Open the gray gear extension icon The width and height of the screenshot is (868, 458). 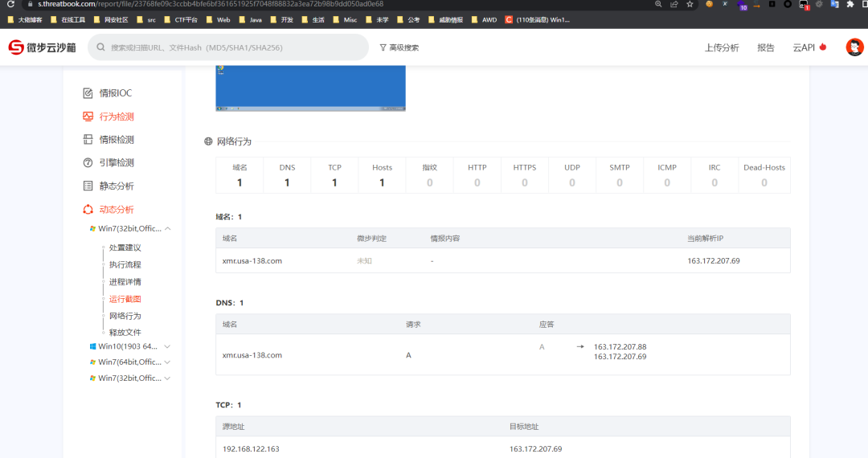(819, 4)
